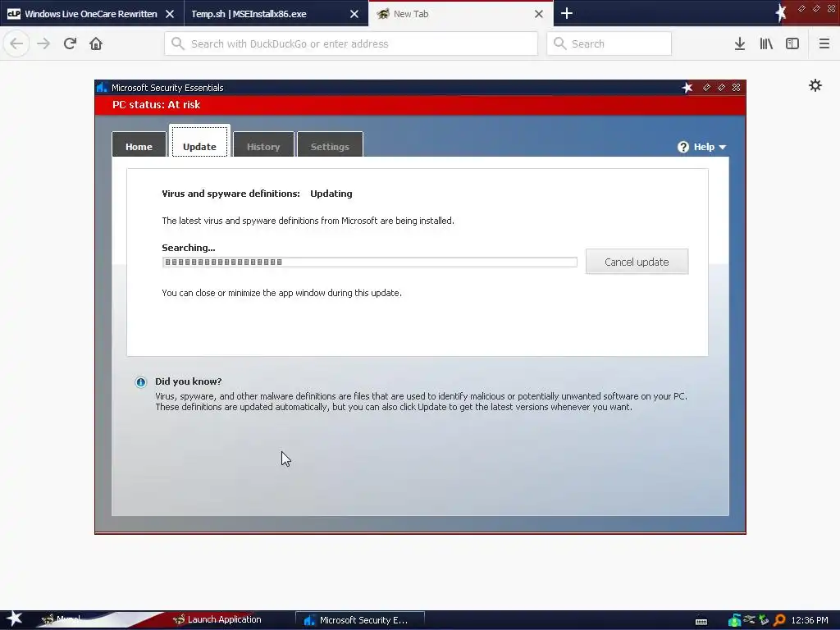Viewport: 840px width, 630px height.
Task: Cancel the definitions update
Action: click(x=637, y=262)
